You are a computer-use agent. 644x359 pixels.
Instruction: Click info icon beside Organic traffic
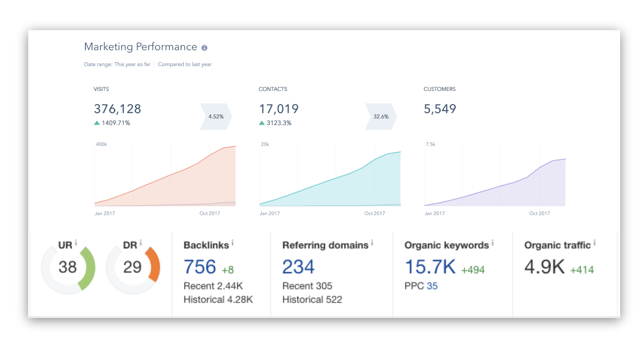pyautogui.click(x=595, y=243)
